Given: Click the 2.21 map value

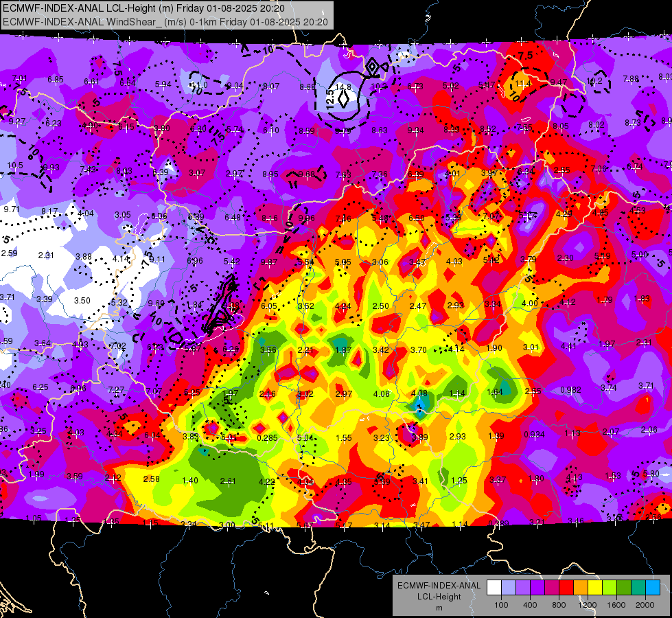Looking at the screenshot, I should tap(305, 350).
